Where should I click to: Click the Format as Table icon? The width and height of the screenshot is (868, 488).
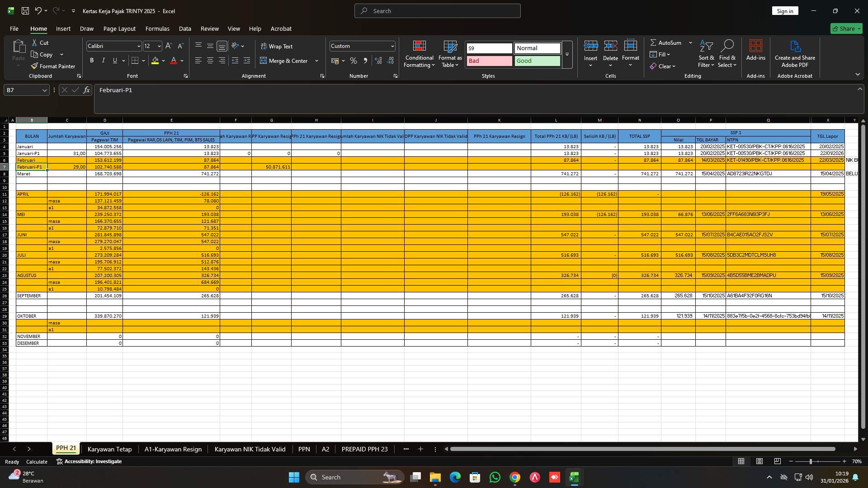tap(449, 53)
